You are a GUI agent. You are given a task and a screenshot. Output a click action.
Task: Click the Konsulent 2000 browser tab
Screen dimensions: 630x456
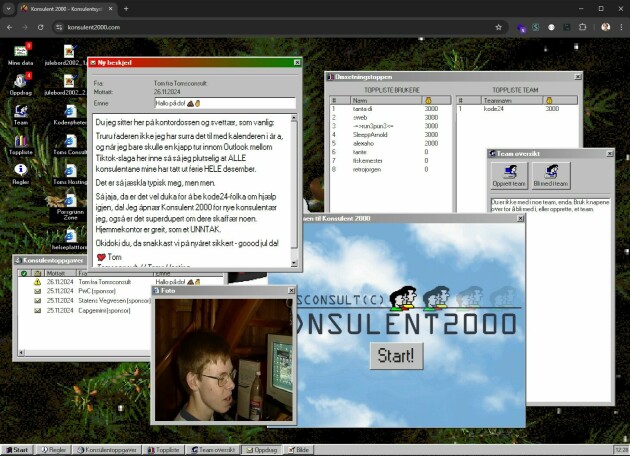[66, 8]
